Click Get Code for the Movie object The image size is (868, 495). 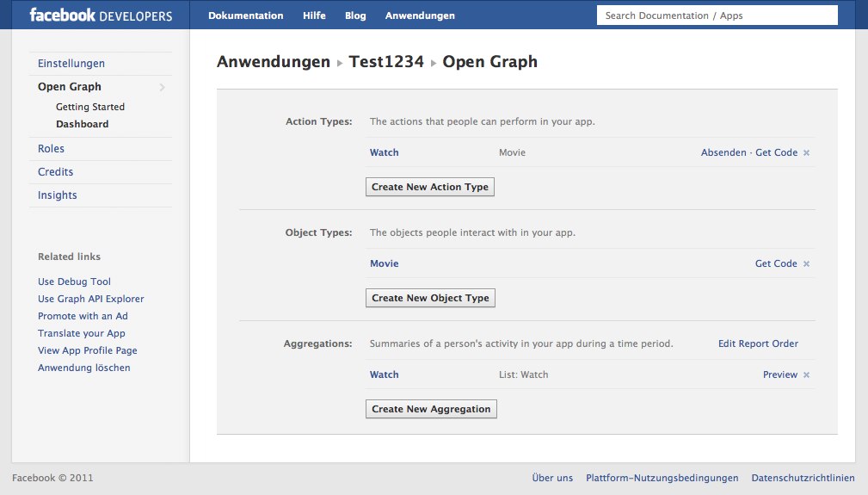(x=776, y=263)
